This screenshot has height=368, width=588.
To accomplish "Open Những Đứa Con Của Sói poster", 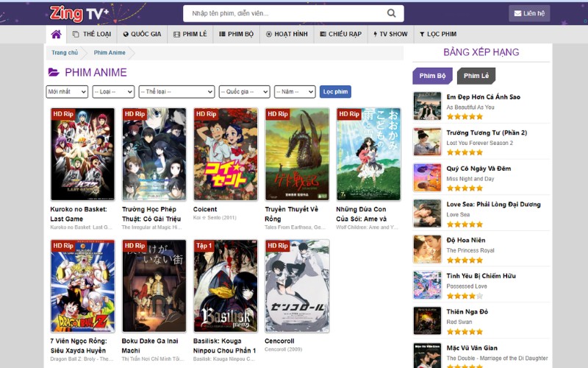I will click(x=369, y=155).
